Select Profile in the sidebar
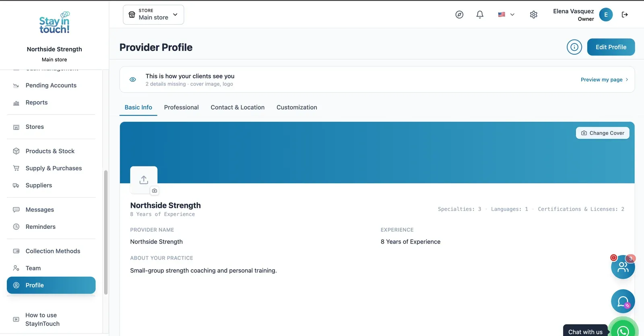 point(51,285)
